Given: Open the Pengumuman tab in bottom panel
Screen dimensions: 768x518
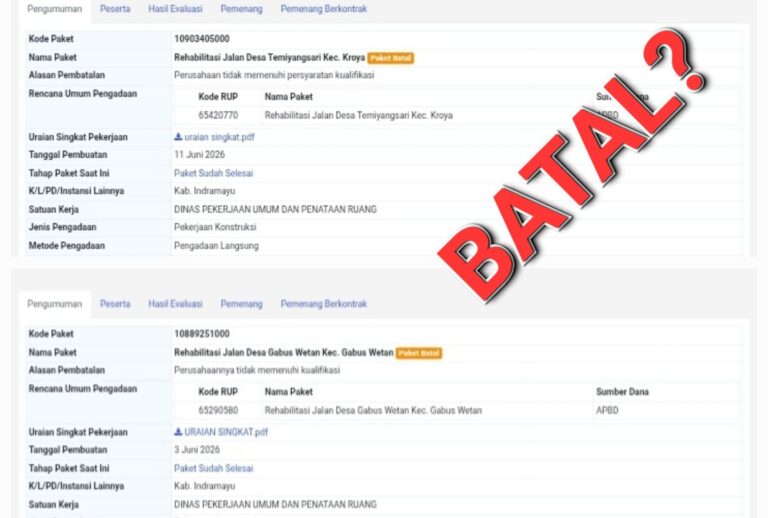Looking at the screenshot, I should pos(54,304).
